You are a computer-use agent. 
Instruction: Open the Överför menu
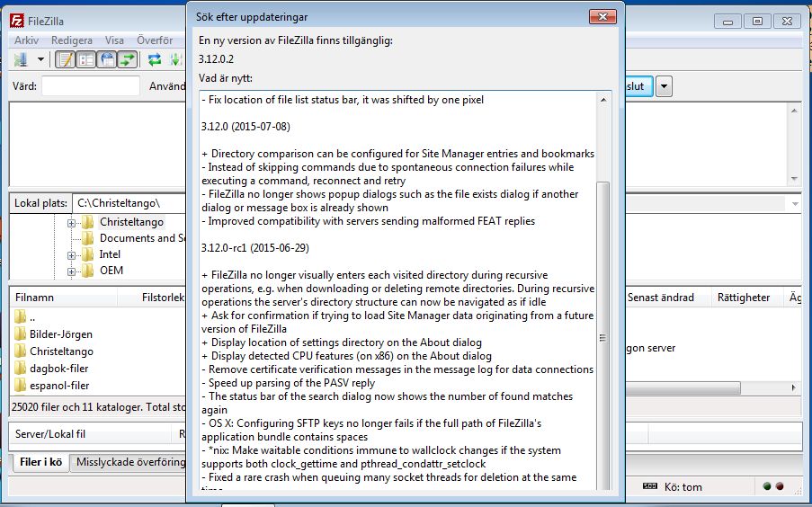click(155, 40)
